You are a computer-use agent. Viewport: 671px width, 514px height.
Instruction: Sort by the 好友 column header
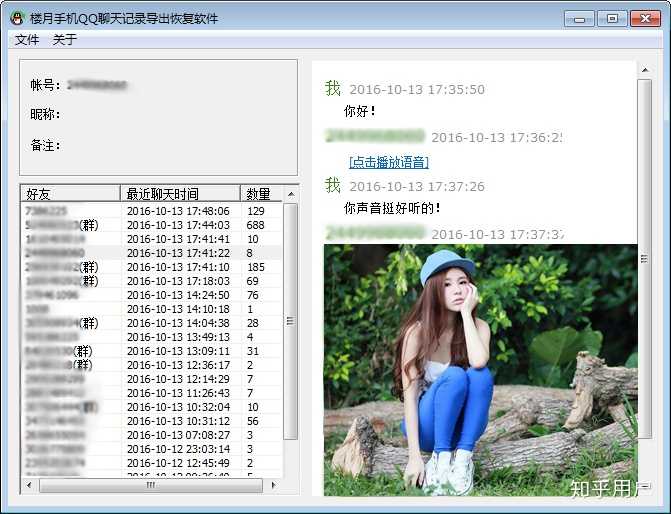70,193
